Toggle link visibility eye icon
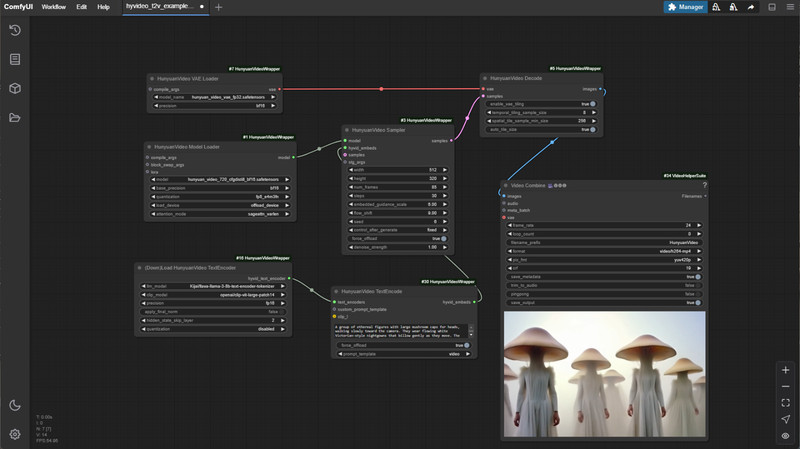 (x=786, y=436)
